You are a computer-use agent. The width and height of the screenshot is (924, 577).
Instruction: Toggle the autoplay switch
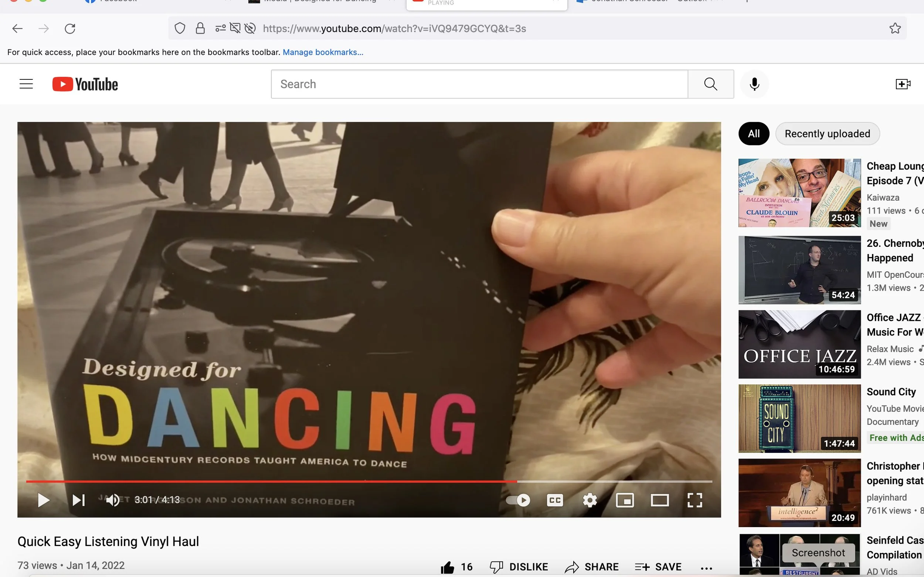tap(518, 500)
